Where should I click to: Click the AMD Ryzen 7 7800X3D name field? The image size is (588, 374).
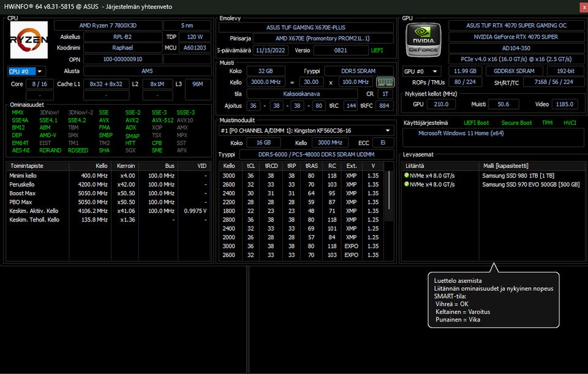(x=108, y=26)
